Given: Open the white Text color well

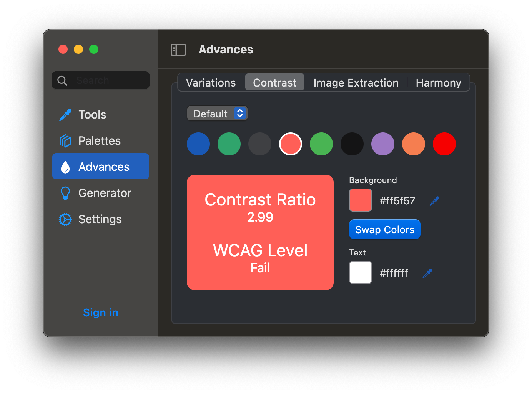Looking at the screenshot, I should click(361, 272).
